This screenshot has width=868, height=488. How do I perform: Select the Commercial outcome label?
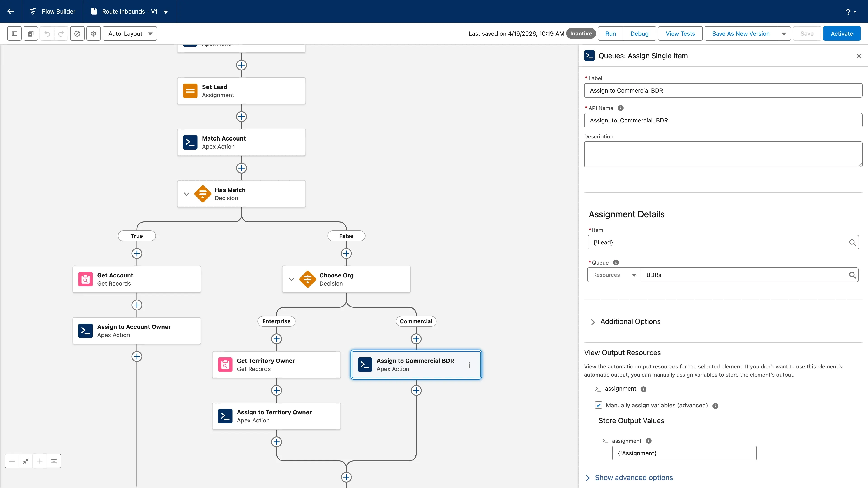tap(416, 321)
